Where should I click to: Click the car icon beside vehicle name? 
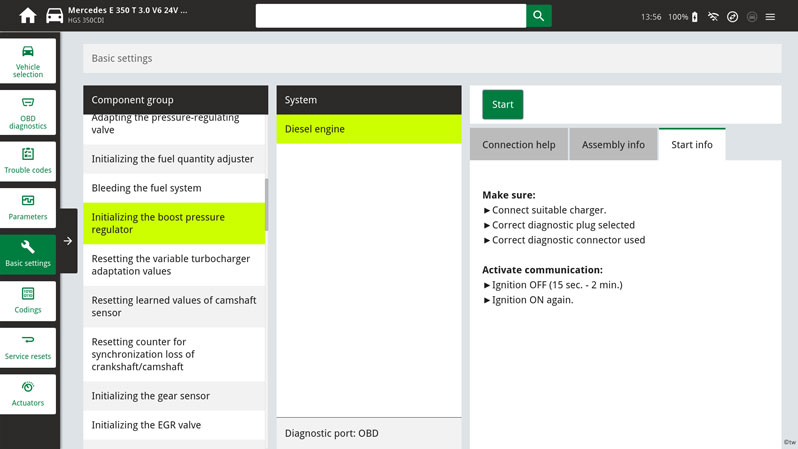pos(54,16)
